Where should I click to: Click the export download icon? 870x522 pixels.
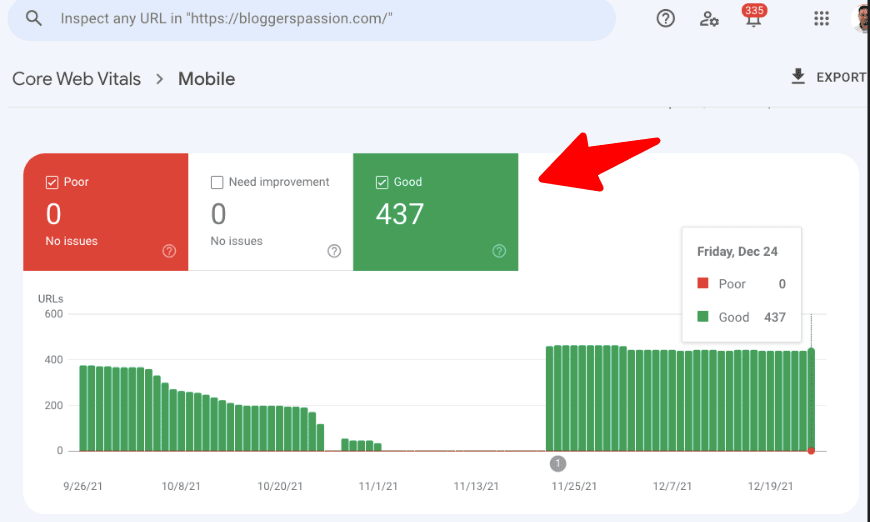[x=798, y=77]
